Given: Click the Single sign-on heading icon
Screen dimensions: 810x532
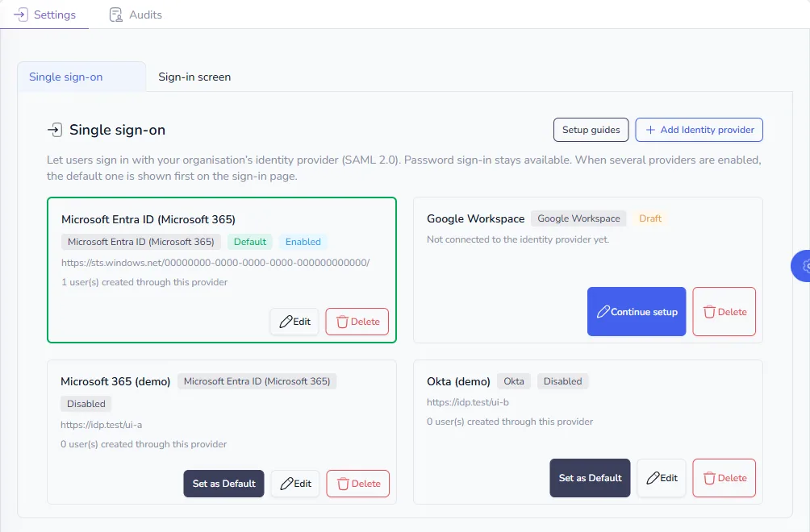Looking at the screenshot, I should point(55,130).
